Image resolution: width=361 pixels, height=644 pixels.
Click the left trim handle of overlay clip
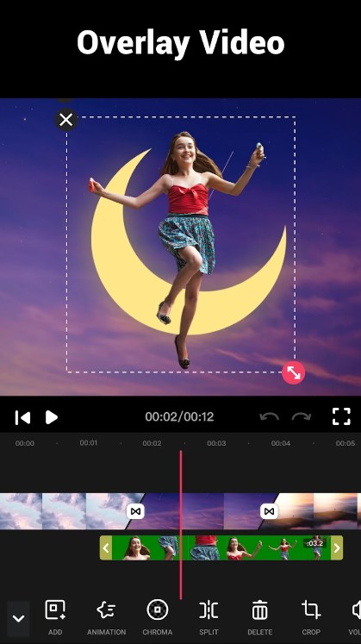point(106,547)
